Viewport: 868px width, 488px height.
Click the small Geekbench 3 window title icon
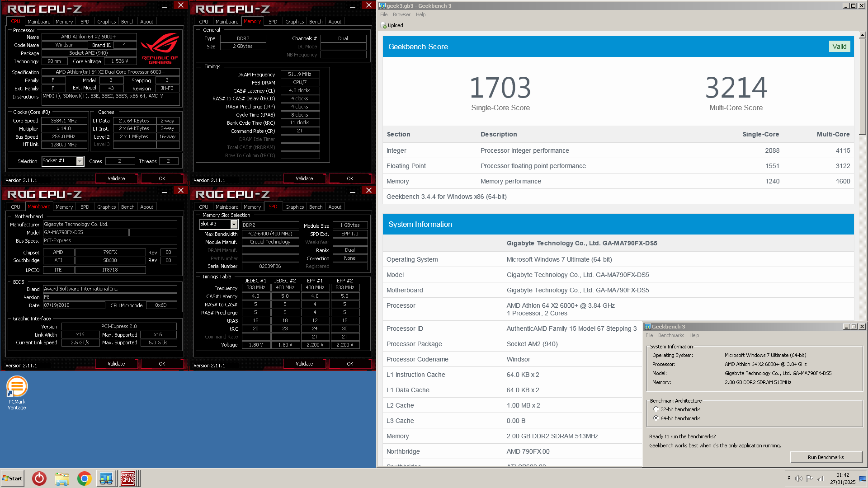pyautogui.click(x=648, y=327)
